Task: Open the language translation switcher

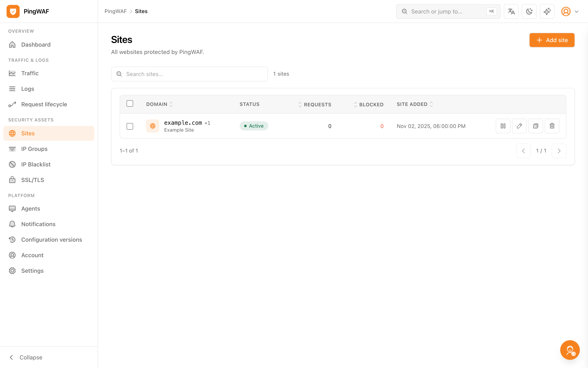Action: (x=511, y=11)
